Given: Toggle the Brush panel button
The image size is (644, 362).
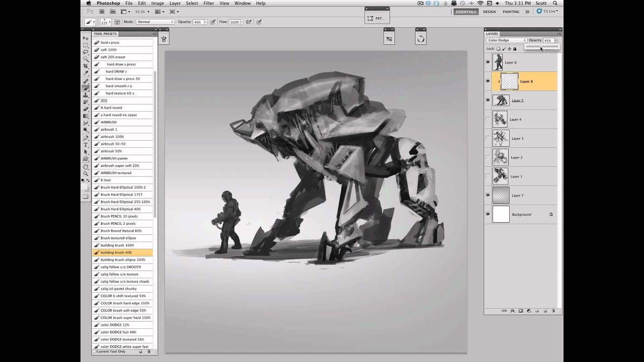Looking at the screenshot, I should pyautogui.click(x=117, y=22).
